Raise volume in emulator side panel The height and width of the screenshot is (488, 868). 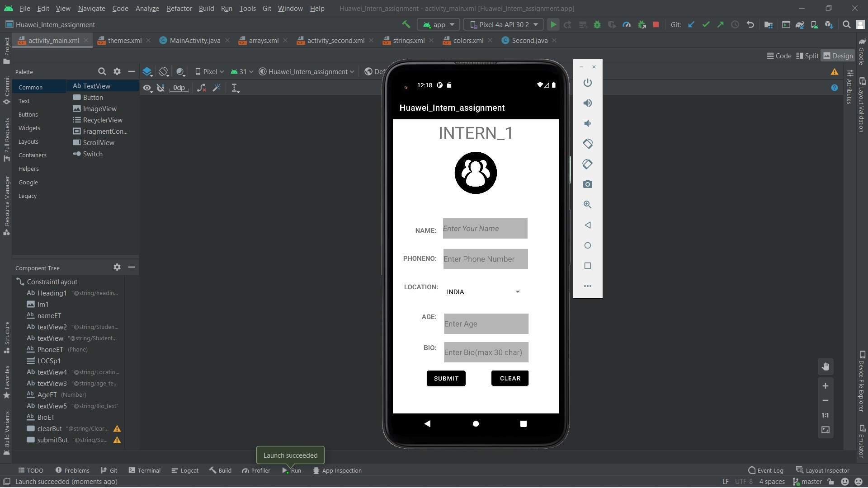click(x=587, y=103)
